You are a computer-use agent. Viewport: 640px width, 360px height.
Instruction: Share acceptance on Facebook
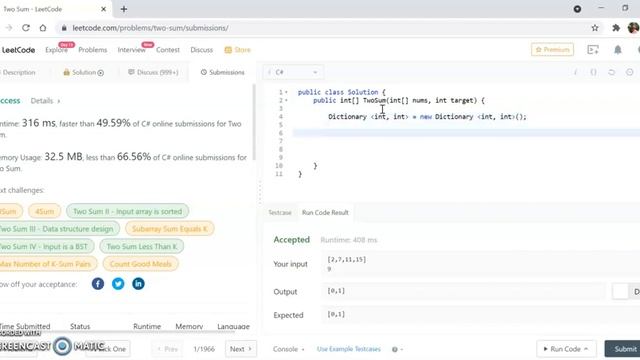tap(98, 284)
